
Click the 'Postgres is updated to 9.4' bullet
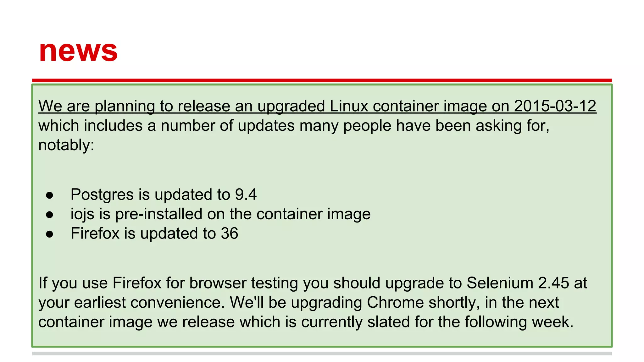[164, 195]
